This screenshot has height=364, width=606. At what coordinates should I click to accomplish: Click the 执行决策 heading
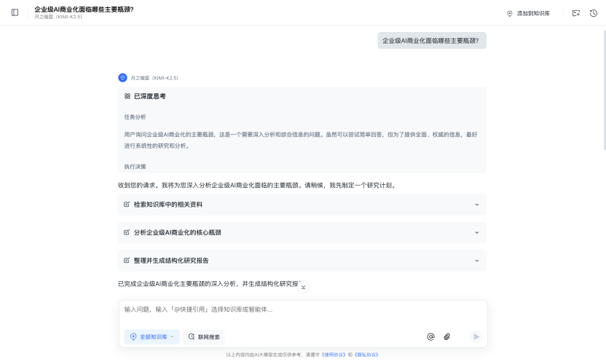pos(135,167)
